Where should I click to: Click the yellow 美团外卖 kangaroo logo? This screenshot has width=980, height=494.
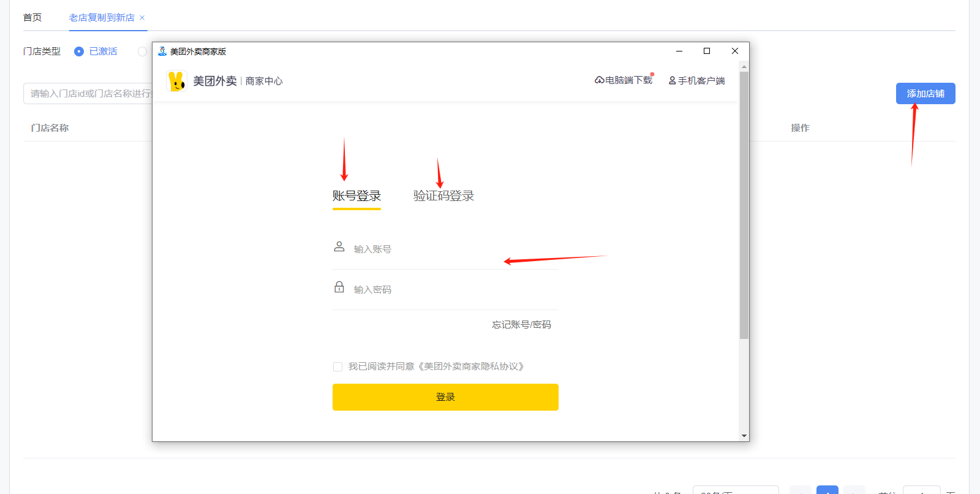pos(176,81)
